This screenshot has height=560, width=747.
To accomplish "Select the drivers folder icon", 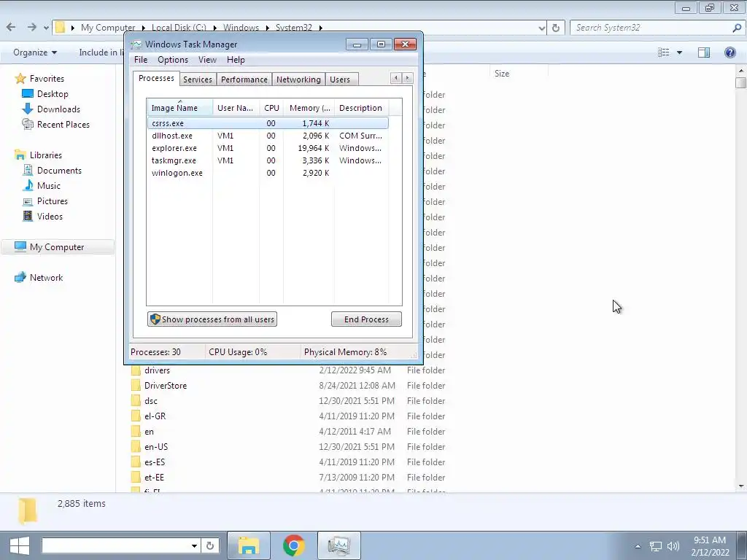I will click(x=136, y=370).
